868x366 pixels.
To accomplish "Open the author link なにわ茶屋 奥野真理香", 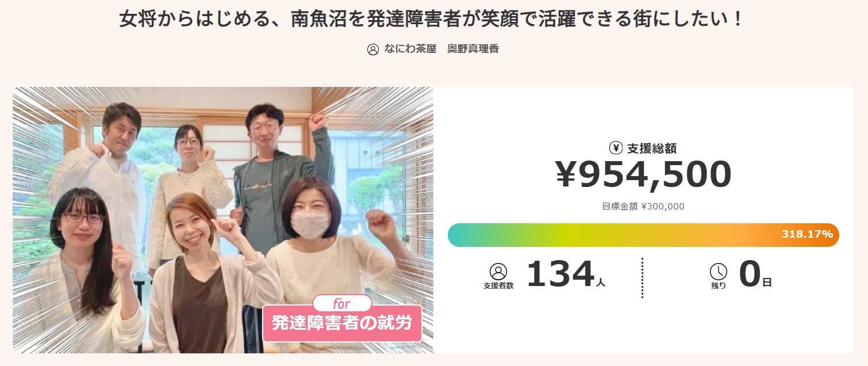I will coord(441,49).
